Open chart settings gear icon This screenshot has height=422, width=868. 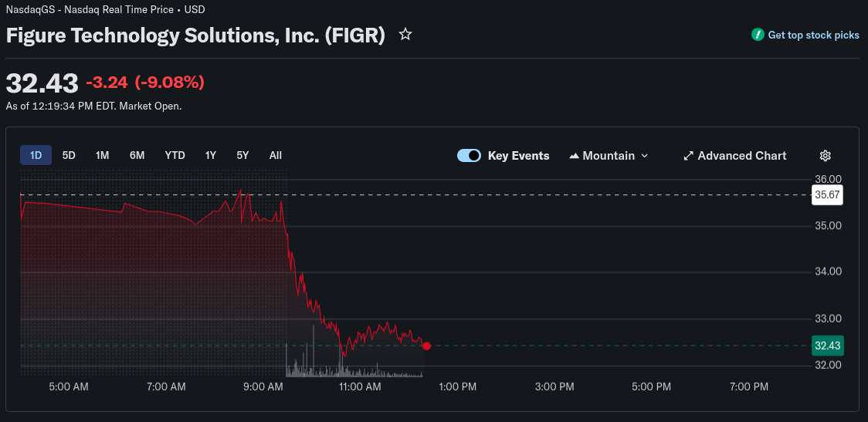(825, 155)
